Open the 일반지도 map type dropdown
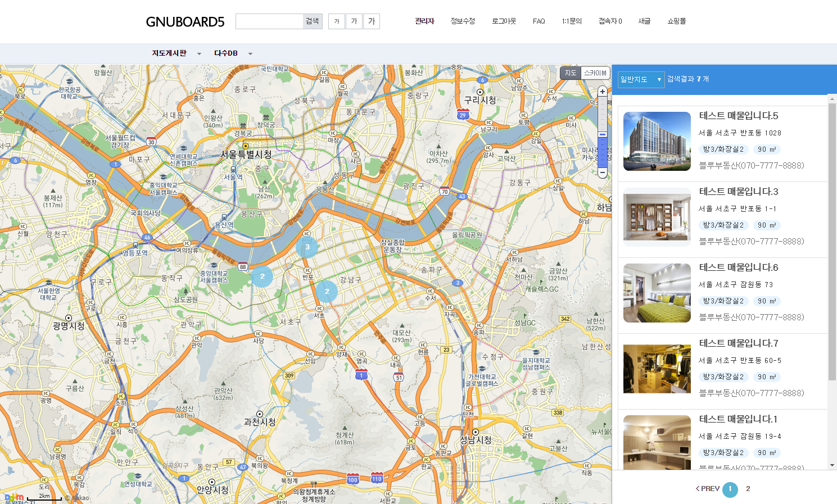This screenshot has height=504, width=837. click(641, 80)
